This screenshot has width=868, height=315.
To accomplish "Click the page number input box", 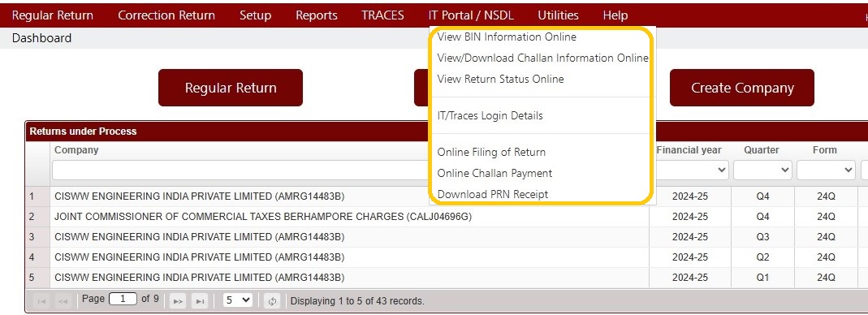I will (x=123, y=299).
